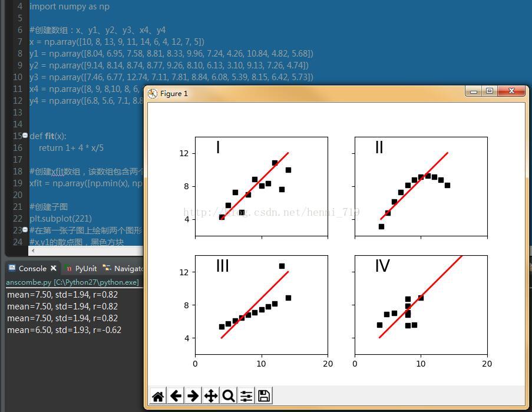The height and width of the screenshot is (412, 532).
Task: Click line number 13 in the gutter
Action: point(17,113)
